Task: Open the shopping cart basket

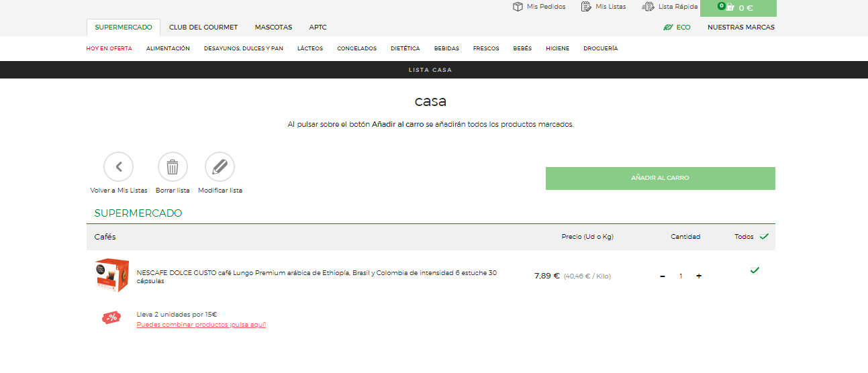Action: 730,8
